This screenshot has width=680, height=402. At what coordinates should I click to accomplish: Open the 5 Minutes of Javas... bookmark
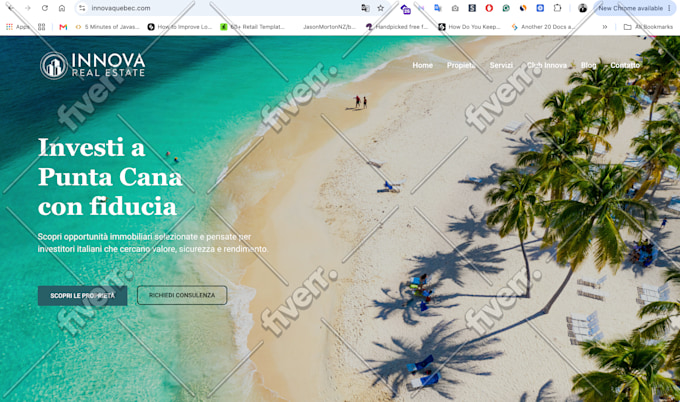click(108, 27)
